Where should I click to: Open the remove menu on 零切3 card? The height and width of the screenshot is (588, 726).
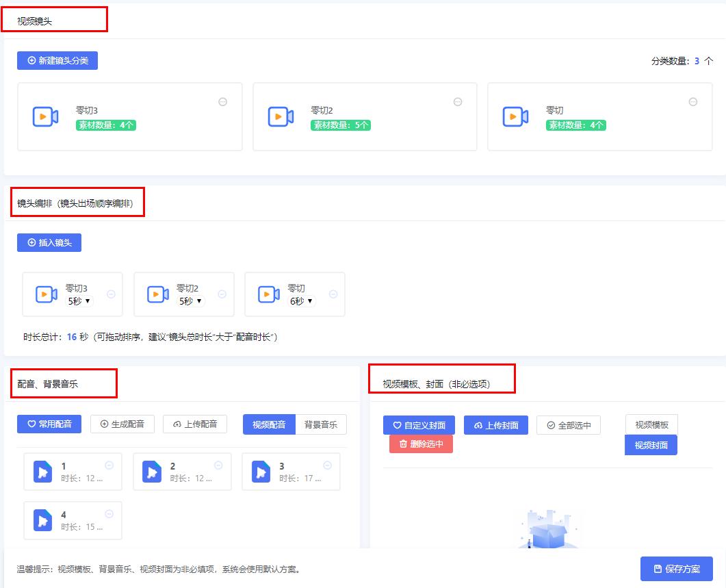(224, 101)
